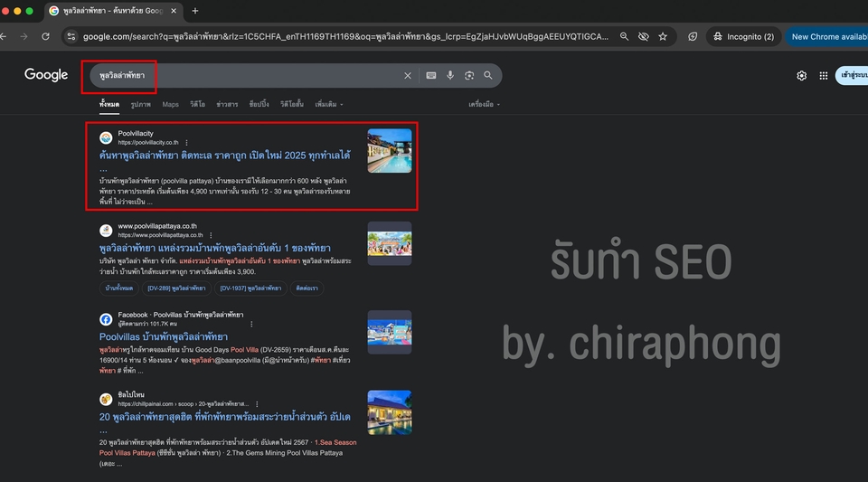868x482 pixels.
Task: Expand the เครื่องมือ tools dropdown
Action: pyautogui.click(x=484, y=104)
